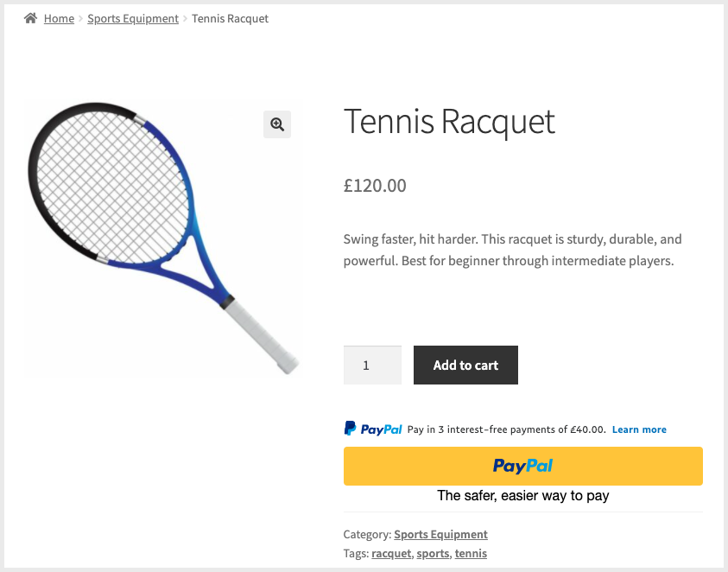Click the safer, easier way to pay tagline
Image resolution: width=728 pixels, height=572 pixels.
tap(522, 496)
